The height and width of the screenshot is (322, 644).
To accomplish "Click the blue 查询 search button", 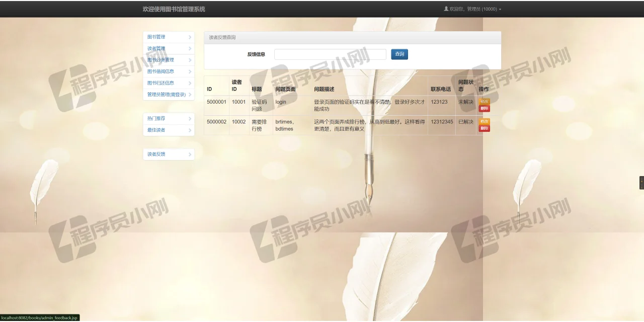I will click(x=399, y=54).
